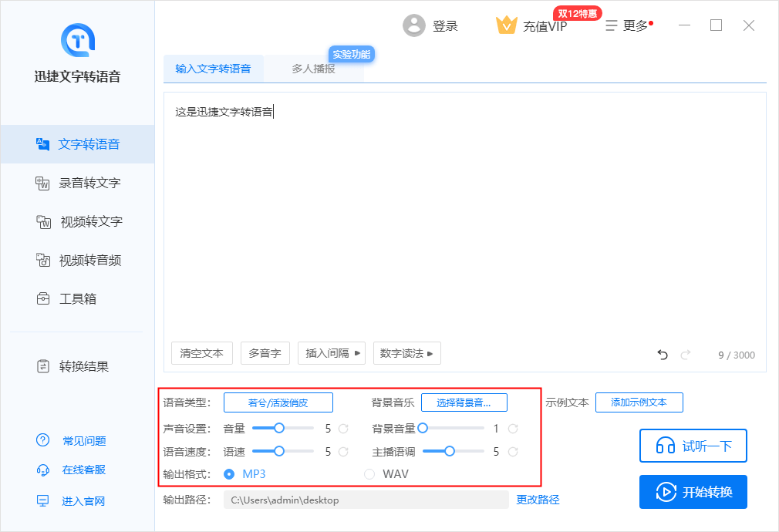Viewport: 779px width, 532px height.
Task: Select the MP3 output format
Action: (229, 474)
